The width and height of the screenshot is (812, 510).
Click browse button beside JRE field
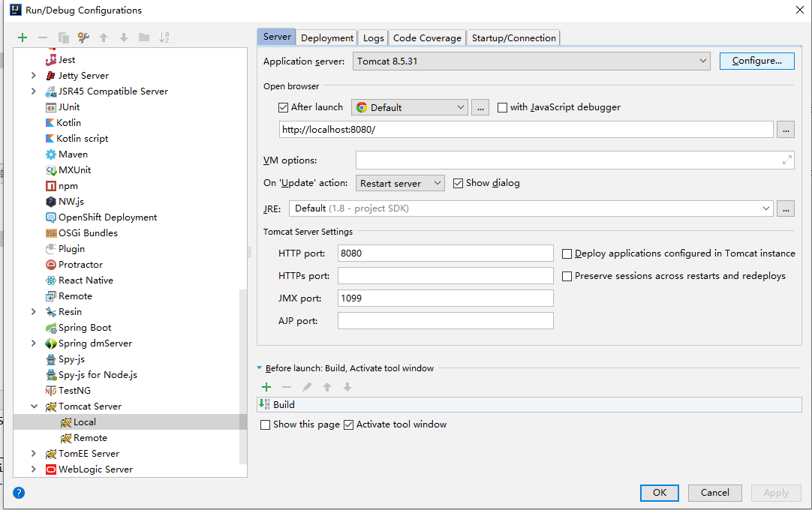coord(786,208)
